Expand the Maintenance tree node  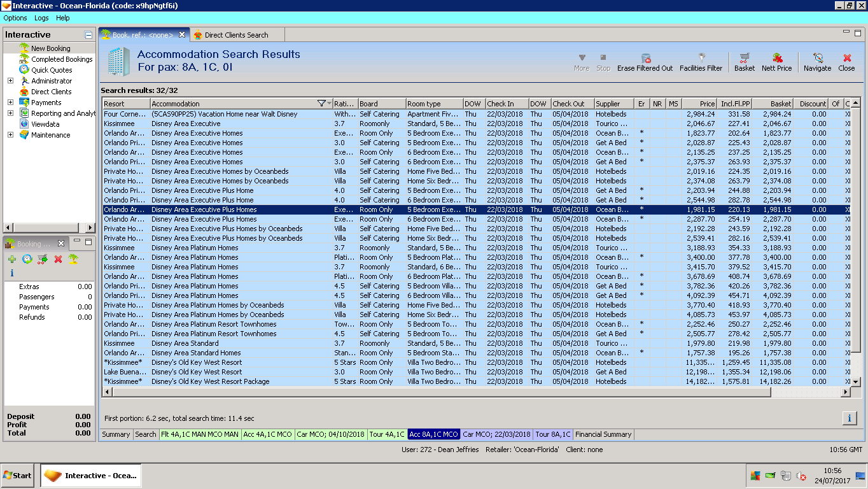(x=10, y=135)
